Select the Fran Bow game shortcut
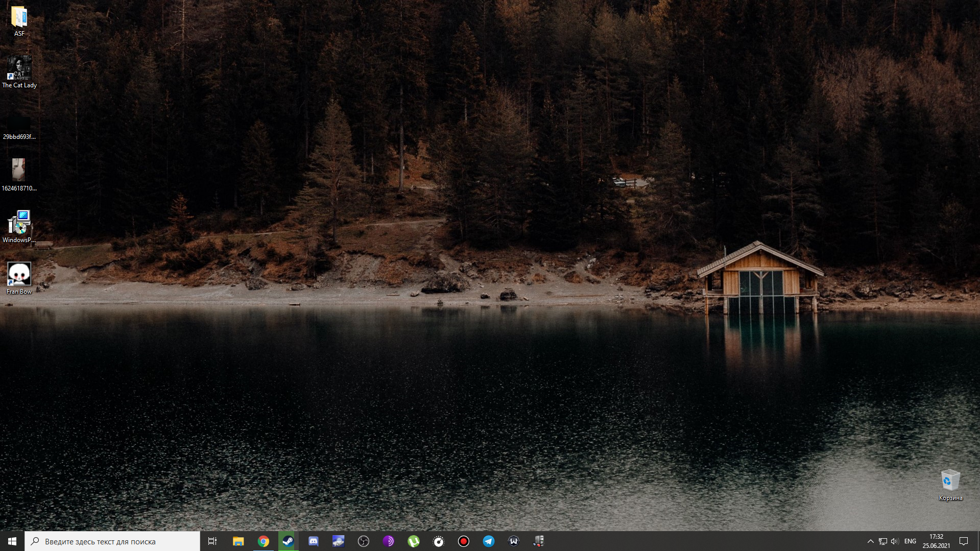The height and width of the screenshot is (551, 980). click(19, 278)
